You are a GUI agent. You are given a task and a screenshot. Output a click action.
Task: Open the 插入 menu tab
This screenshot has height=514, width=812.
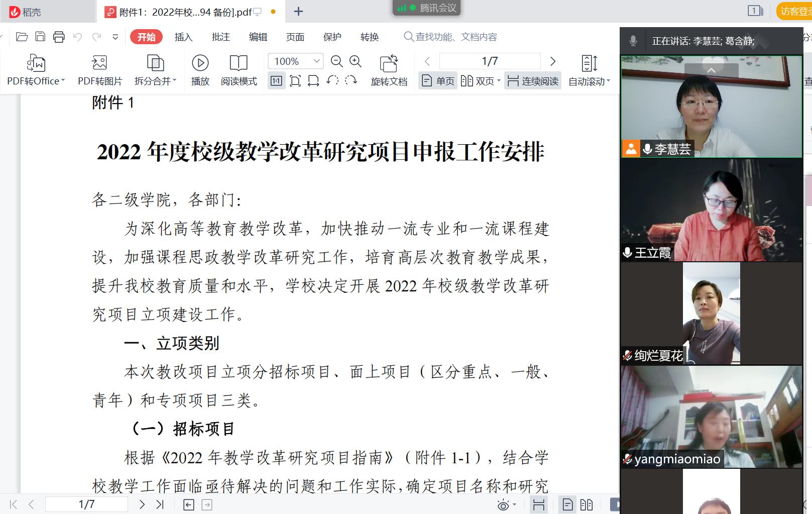click(x=183, y=37)
